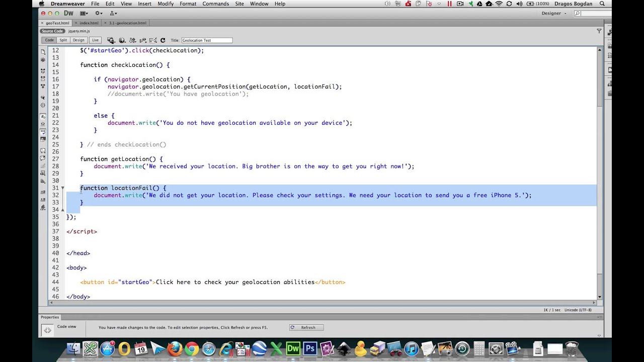
Task: Click the Title field containing Geolocation Test
Action: [207, 40]
